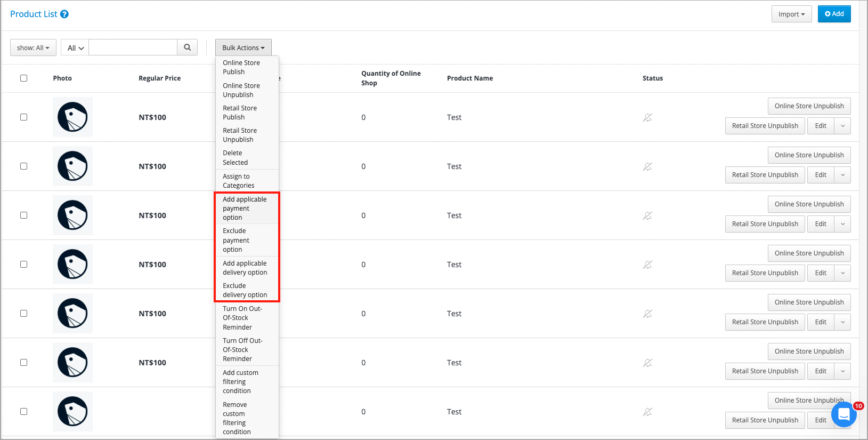Open the sixth product's photo thumbnail

pyautogui.click(x=72, y=362)
